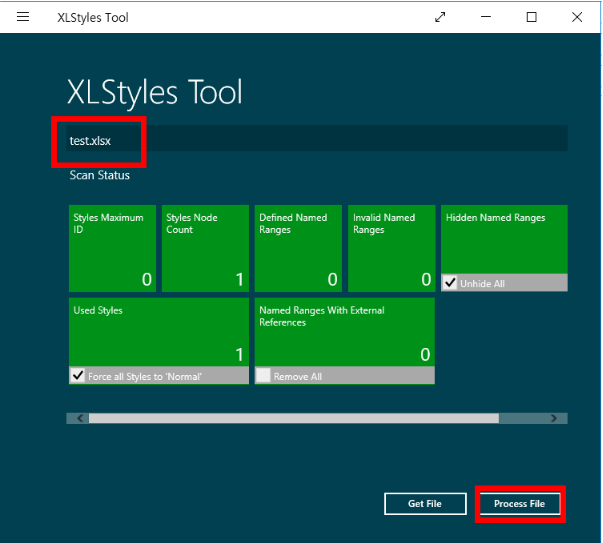
Task: Uncheck the Unhide All checkbox
Action: (x=450, y=283)
